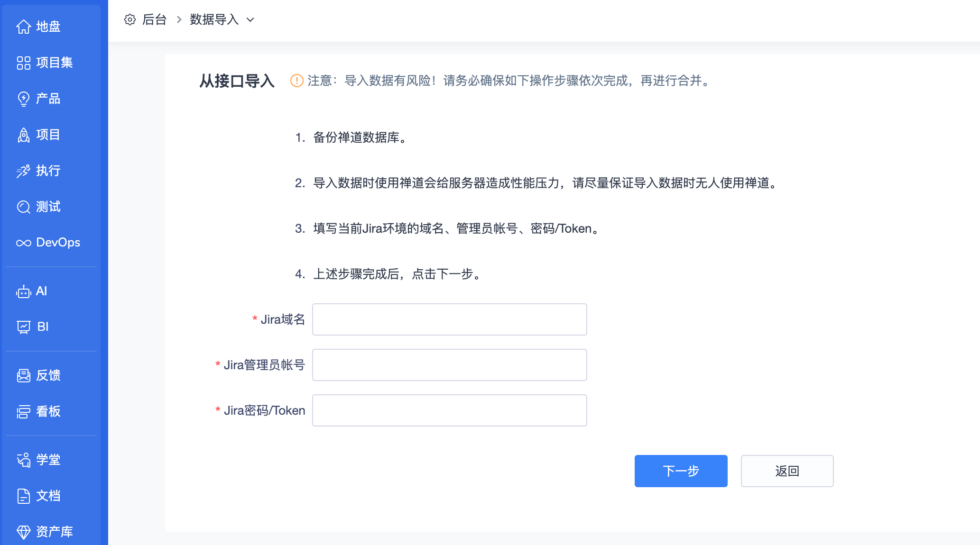The width and height of the screenshot is (980, 545).
Task: Click the Jira管理员帐号 text field
Action: (449, 365)
